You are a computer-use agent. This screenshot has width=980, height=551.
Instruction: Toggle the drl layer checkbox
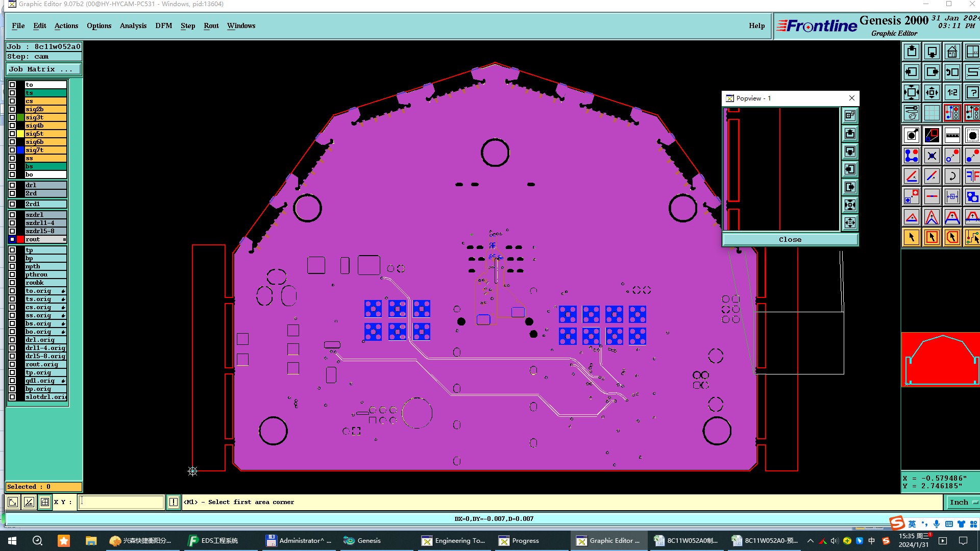click(x=12, y=185)
